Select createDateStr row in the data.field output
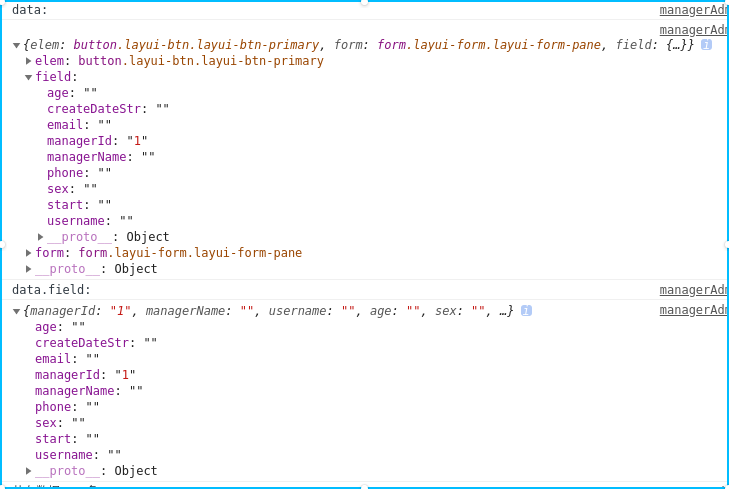 point(96,343)
